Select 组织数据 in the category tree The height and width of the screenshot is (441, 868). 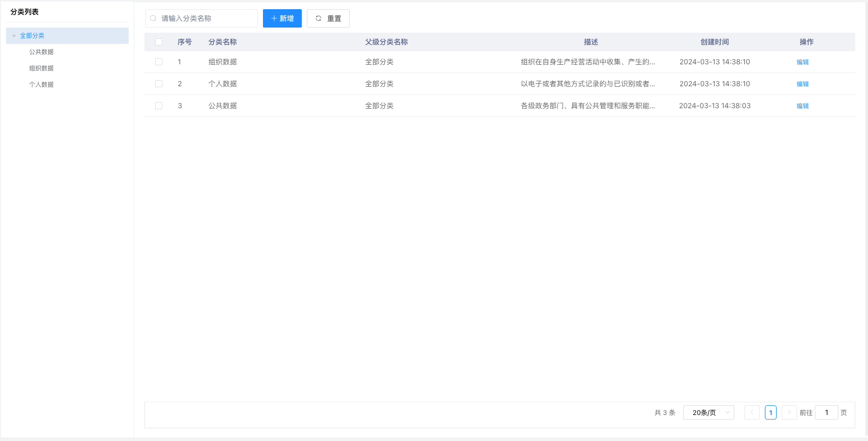[x=41, y=68]
